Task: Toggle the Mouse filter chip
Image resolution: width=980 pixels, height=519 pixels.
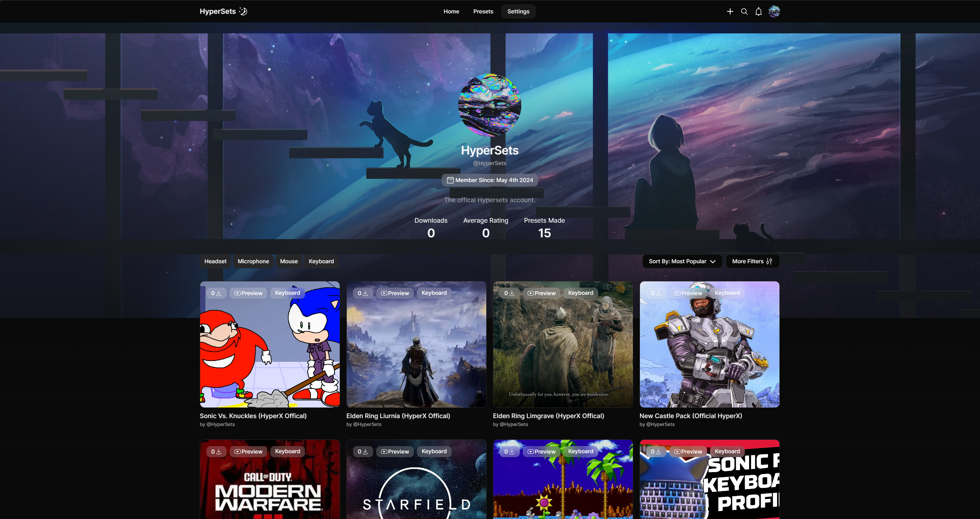Action: (x=289, y=261)
